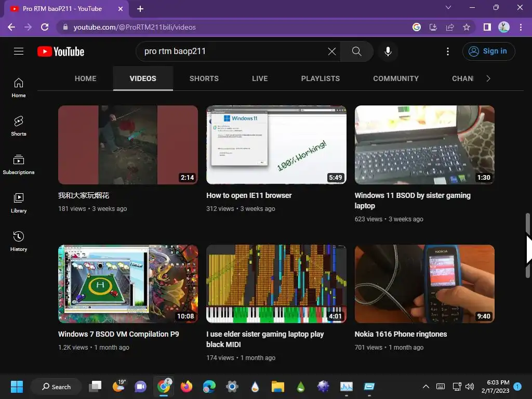The width and height of the screenshot is (532, 399).
Task: Start voice search with the microphone icon
Action: point(388,51)
